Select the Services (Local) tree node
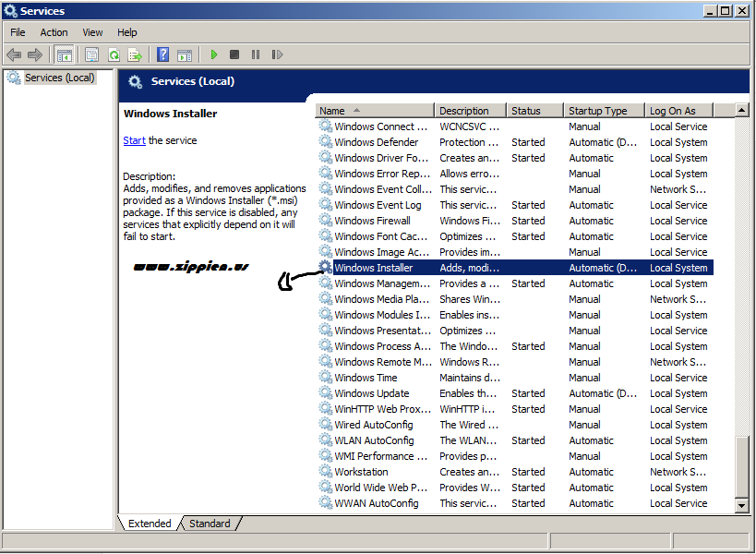The image size is (756, 554). point(60,78)
